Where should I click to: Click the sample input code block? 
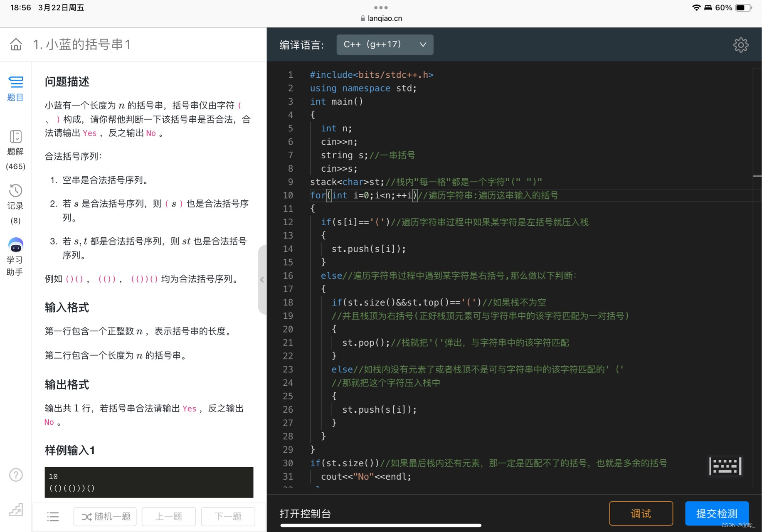pos(149,482)
